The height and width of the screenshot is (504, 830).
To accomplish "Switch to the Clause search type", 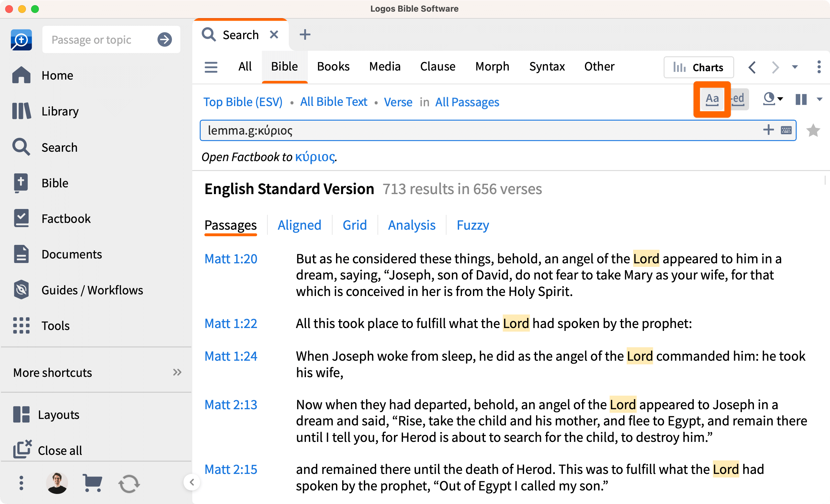I will pyautogui.click(x=438, y=66).
